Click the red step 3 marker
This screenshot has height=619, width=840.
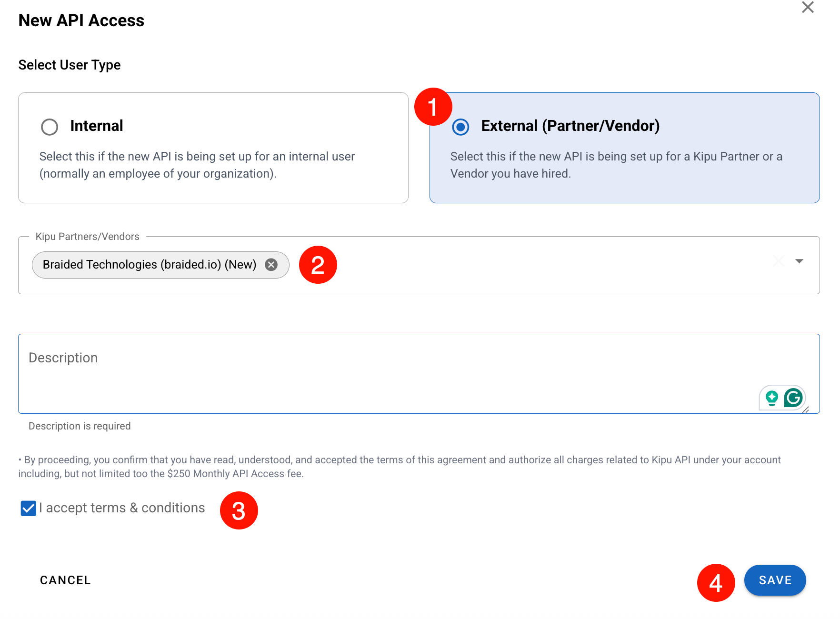pos(239,510)
